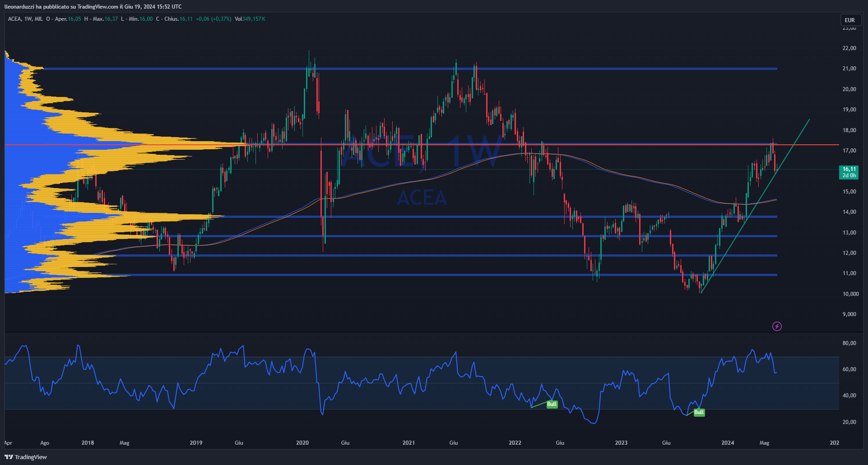Click the purple lightning event icon

pos(777,326)
